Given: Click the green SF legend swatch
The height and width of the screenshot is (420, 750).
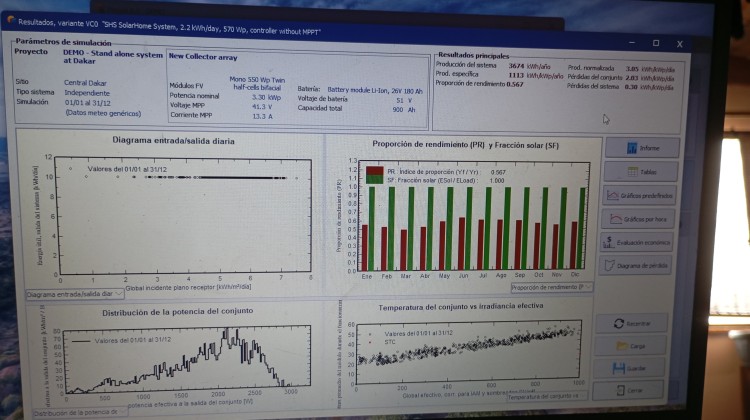Looking at the screenshot, I should 375,179.
